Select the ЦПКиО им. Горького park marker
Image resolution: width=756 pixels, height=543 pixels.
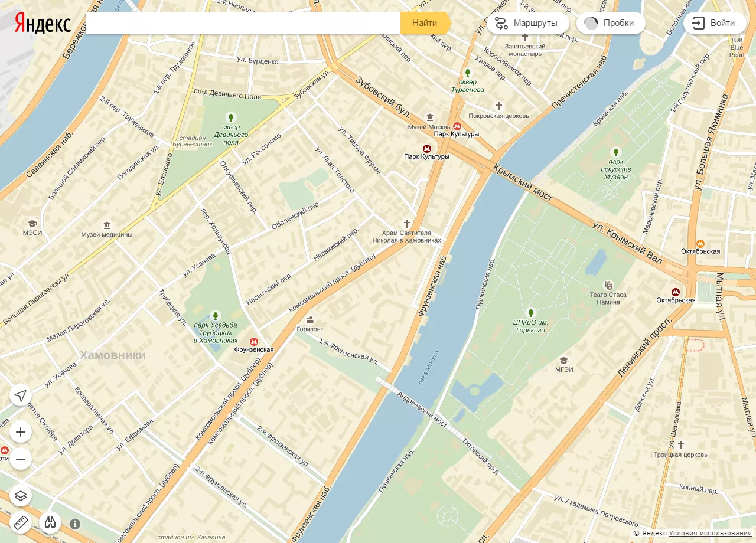pos(530,312)
